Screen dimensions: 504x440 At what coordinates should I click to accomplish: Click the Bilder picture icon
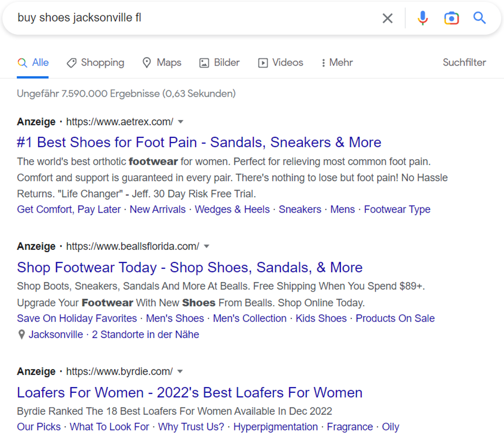coord(204,63)
